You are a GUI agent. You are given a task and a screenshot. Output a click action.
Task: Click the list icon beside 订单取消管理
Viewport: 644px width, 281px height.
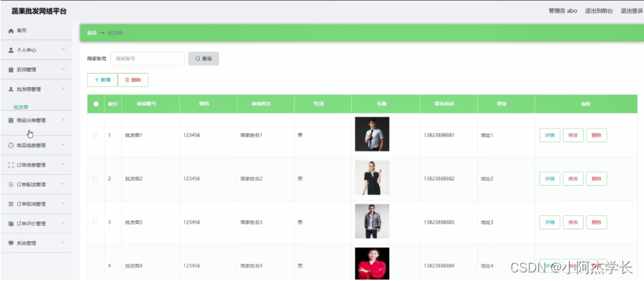[x=11, y=204]
